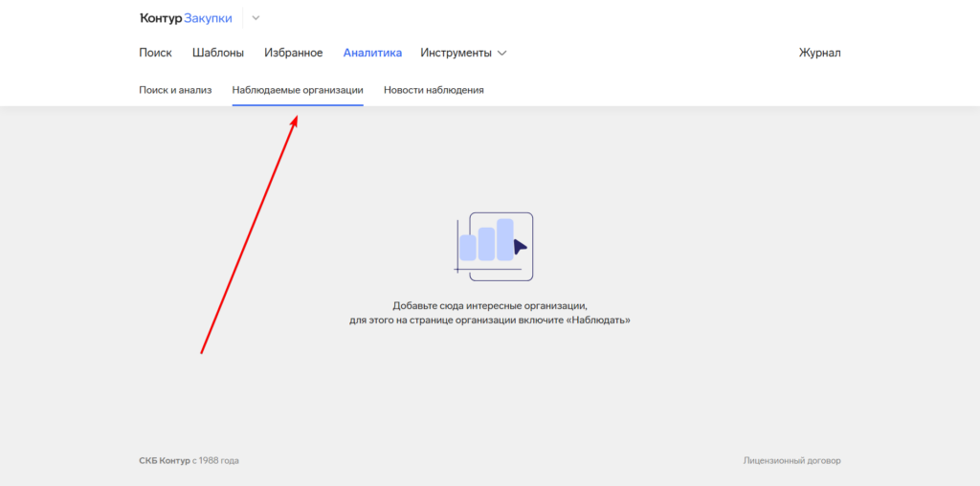Expand the product switcher chevron beside logo
The width and height of the screenshot is (980, 486).
coord(256,18)
